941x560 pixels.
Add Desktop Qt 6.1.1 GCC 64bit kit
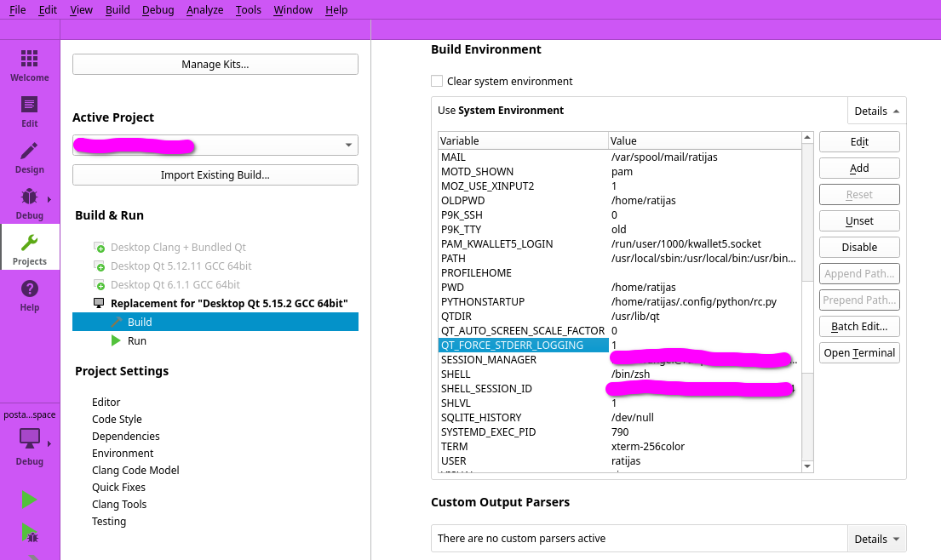coord(100,285)
